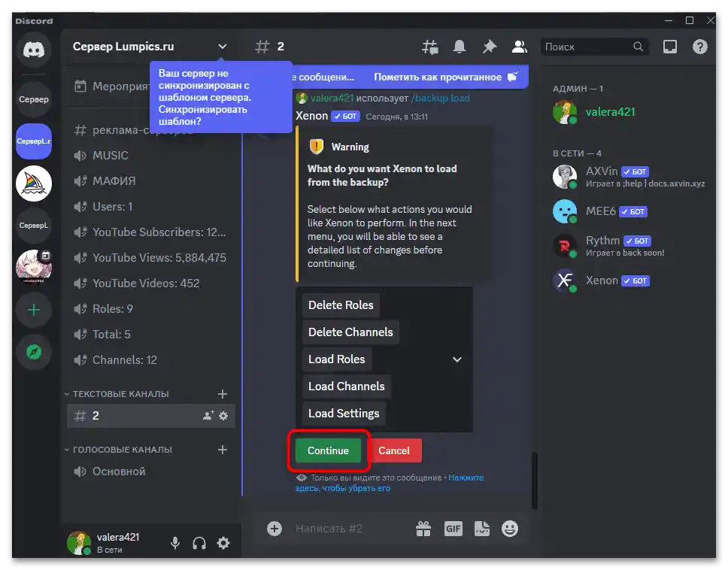Mute the microphone in user panel
The width and height of the screenshot is (728, 570).
tap(175, 543)
